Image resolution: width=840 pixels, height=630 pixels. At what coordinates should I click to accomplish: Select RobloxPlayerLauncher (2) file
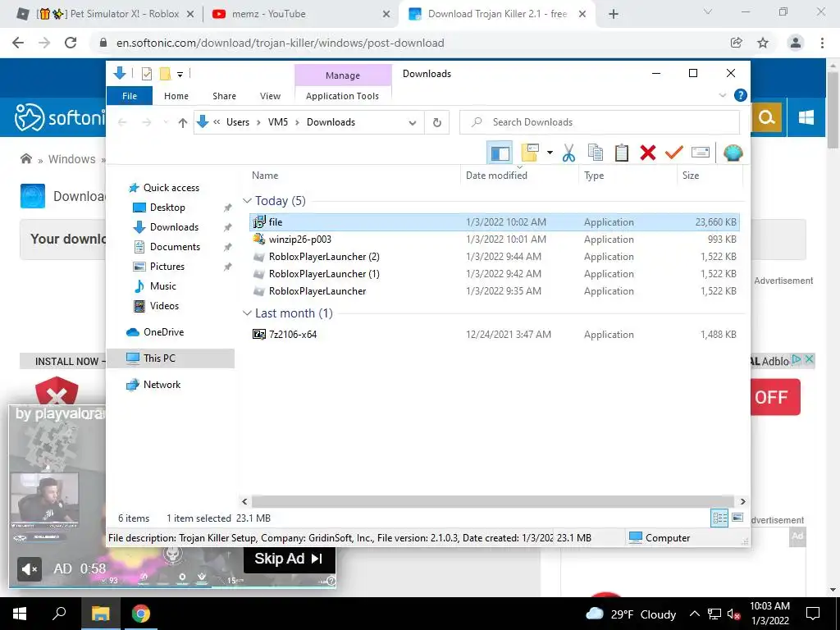coord(494,257)
